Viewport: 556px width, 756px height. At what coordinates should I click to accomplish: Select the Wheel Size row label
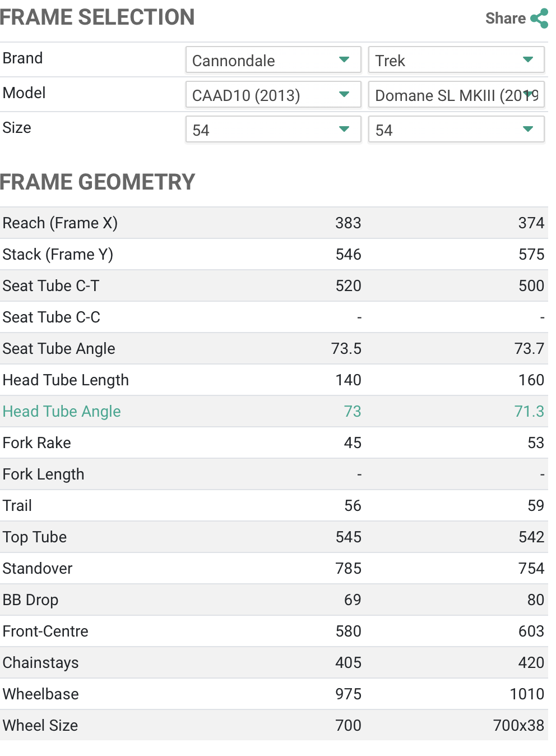(40, 726)
